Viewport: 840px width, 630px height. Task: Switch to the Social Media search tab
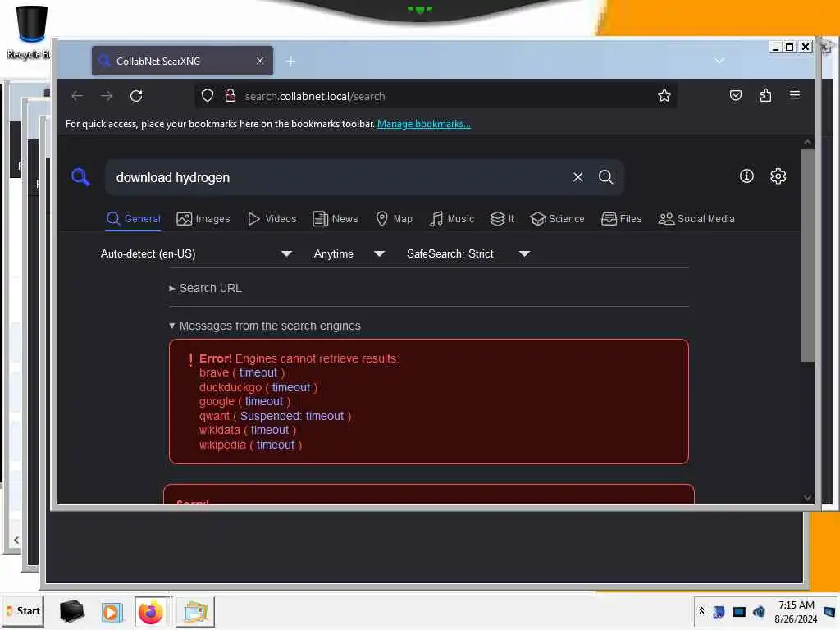tap(696, 218)
